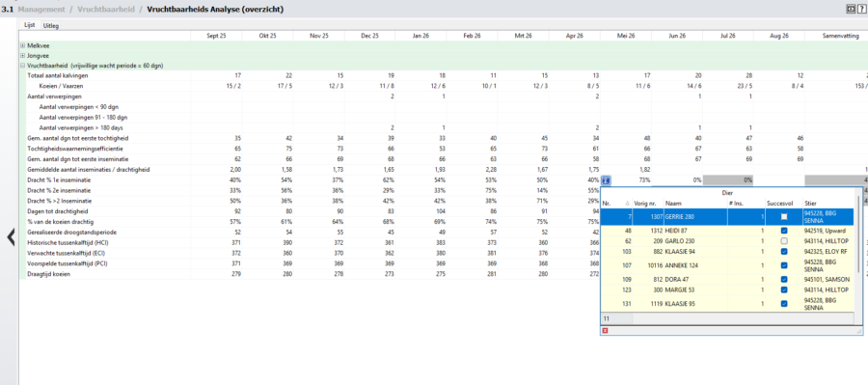Screen dimensions: 868x385
Task: Click the popup resize grip corner
Action: click(859, 331)
